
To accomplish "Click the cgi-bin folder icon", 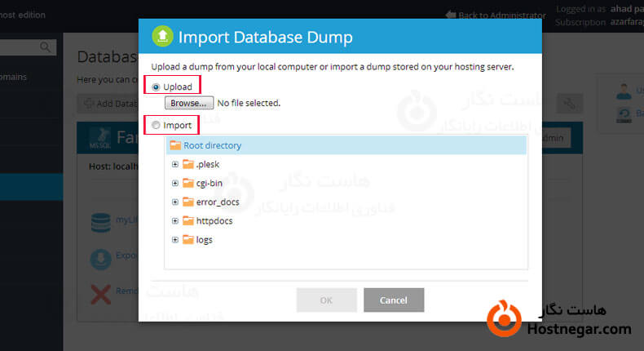I will point(188,183).
